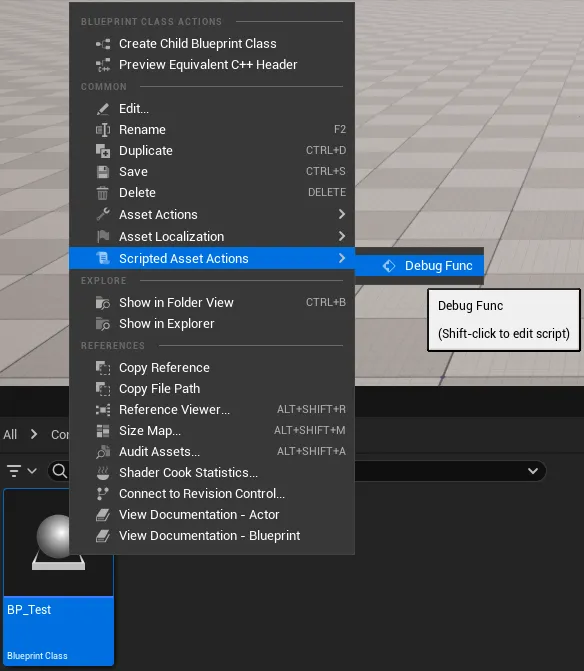Image resolution: width=584 pixels, height=671 pixels.
Task: Click the floppy disk Save icon
Action: [x=103, y=172]
